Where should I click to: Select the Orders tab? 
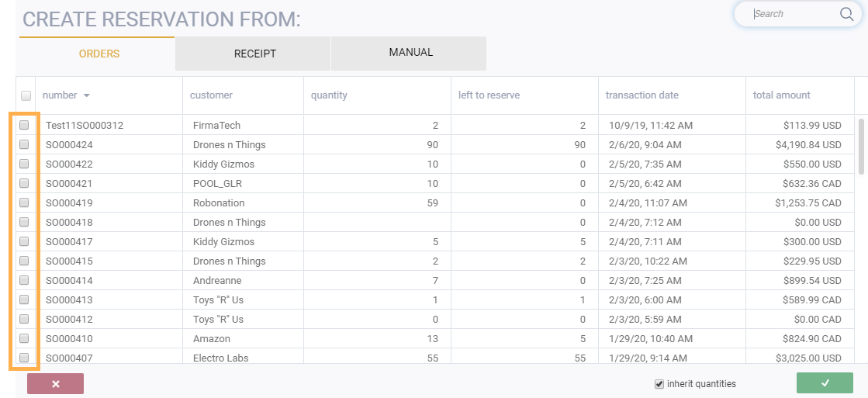99,54
